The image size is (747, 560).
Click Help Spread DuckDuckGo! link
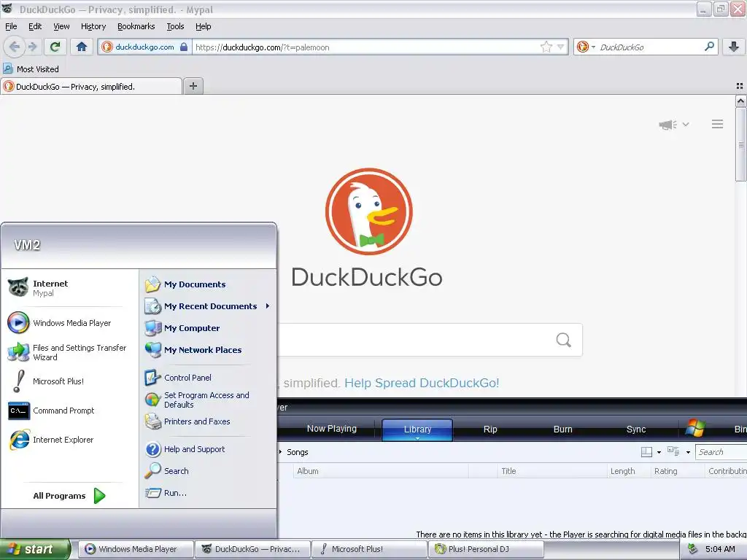click(422, 383)
